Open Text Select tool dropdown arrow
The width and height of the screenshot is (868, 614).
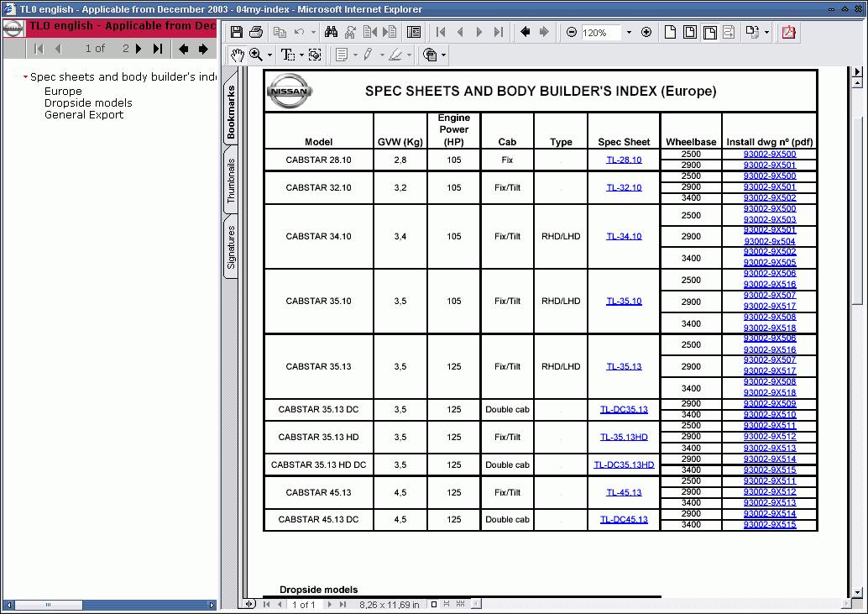[301, 55]
